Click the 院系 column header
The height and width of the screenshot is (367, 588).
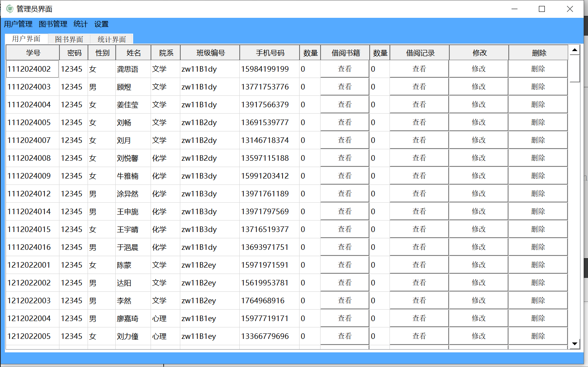[x=166, y=53]
